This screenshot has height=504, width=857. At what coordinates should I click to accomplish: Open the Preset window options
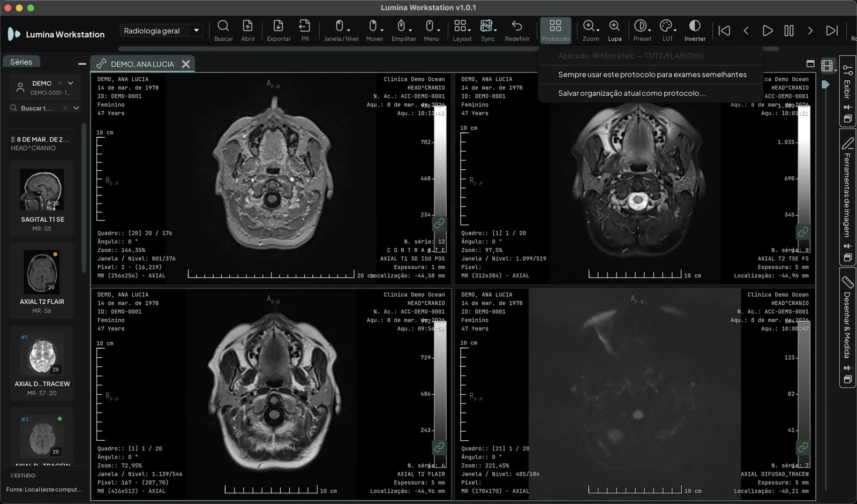(x=642, y=31)
